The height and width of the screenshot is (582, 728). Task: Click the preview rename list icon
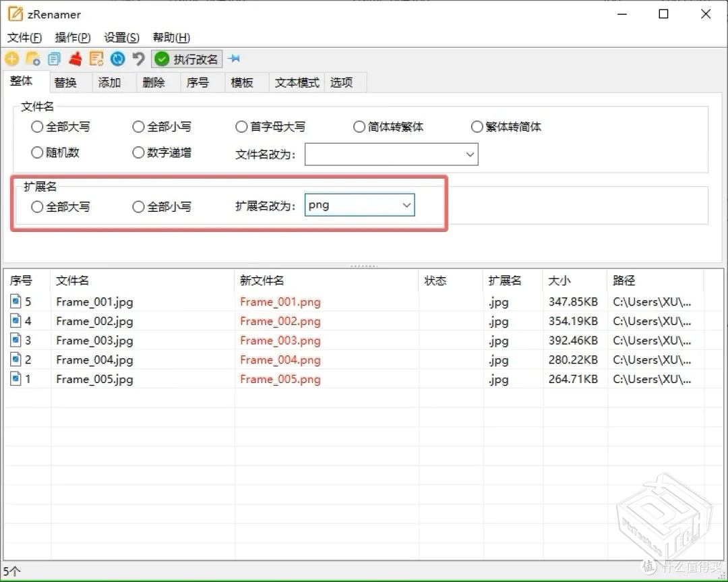click(96, 59)
